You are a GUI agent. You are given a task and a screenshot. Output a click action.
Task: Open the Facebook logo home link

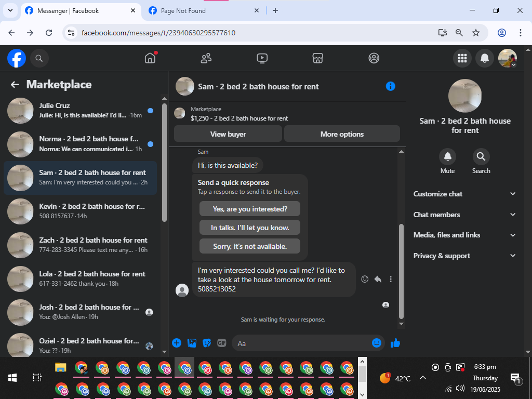17,58
